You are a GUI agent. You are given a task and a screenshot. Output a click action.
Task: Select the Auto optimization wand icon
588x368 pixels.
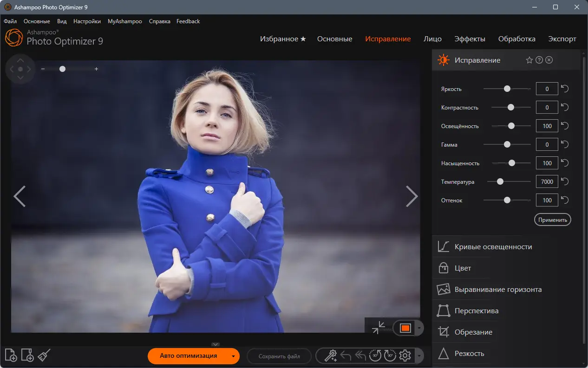(x=331, y=356)
